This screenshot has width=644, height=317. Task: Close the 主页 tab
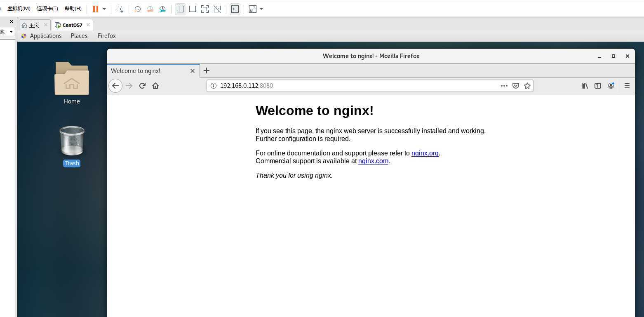click(46, 25)
